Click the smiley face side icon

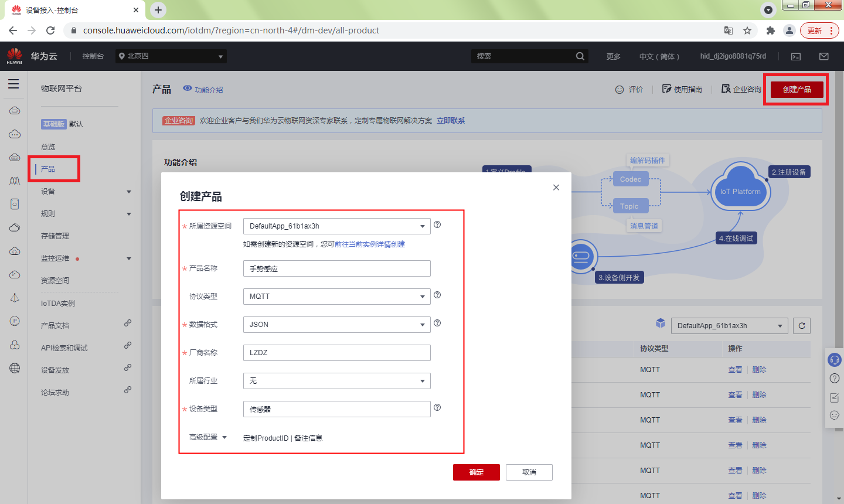pos(835,416)
